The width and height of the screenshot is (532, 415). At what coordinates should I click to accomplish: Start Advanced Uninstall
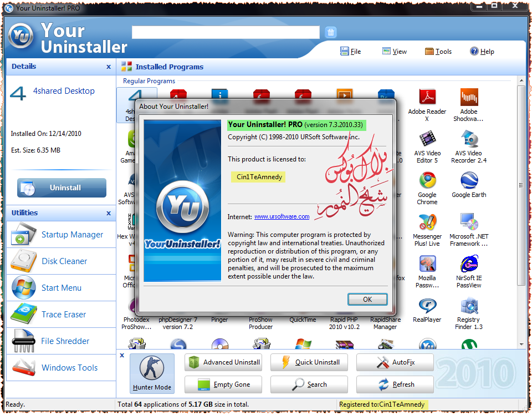[223, 362]
